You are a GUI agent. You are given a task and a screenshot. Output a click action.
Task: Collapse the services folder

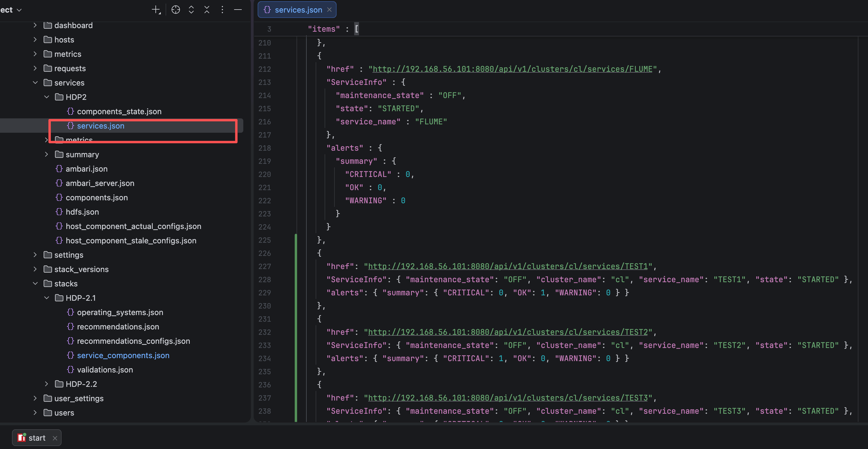pos(35,83)
